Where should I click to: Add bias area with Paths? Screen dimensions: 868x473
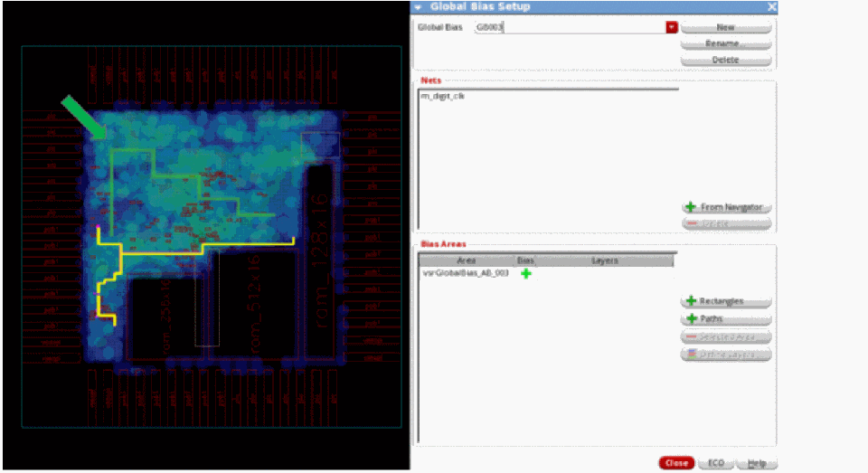tap(725, 318)
